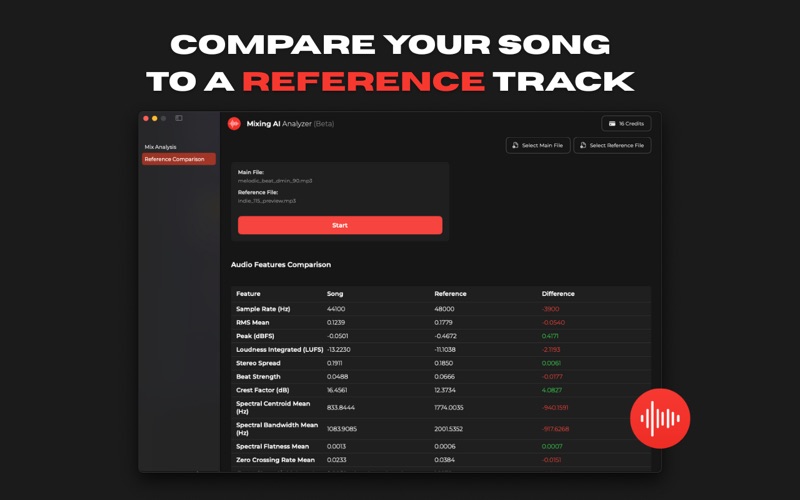Click the Audio Features Comparison heading
This screenshot has height=500, width=800.
click(281, 264)
